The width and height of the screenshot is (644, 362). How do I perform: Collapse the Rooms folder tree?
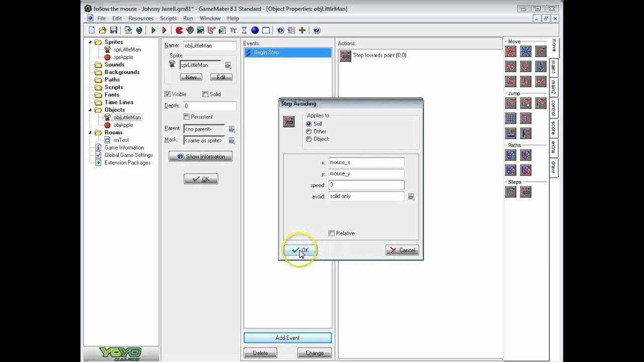pyautogui.click(x=91, y=132)
